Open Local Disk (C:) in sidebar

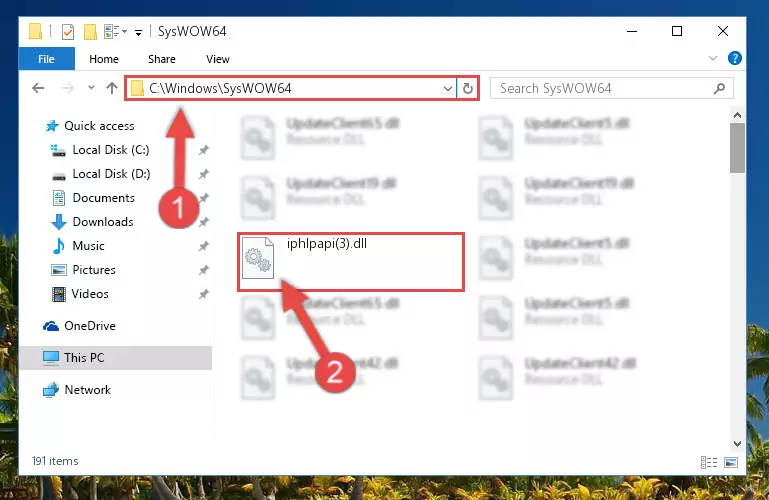[x=111, y=150]
